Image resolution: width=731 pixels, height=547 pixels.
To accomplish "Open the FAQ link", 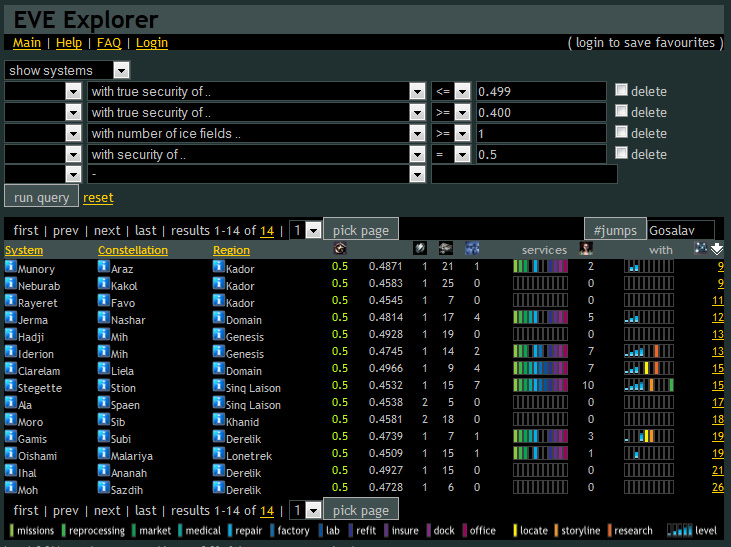I will point(109,43).
